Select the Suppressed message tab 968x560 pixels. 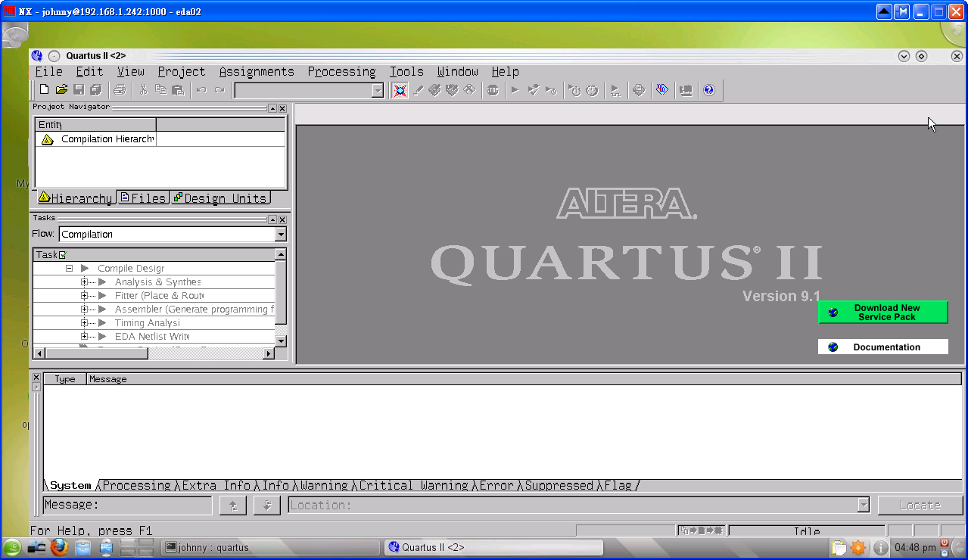(559, 485)
